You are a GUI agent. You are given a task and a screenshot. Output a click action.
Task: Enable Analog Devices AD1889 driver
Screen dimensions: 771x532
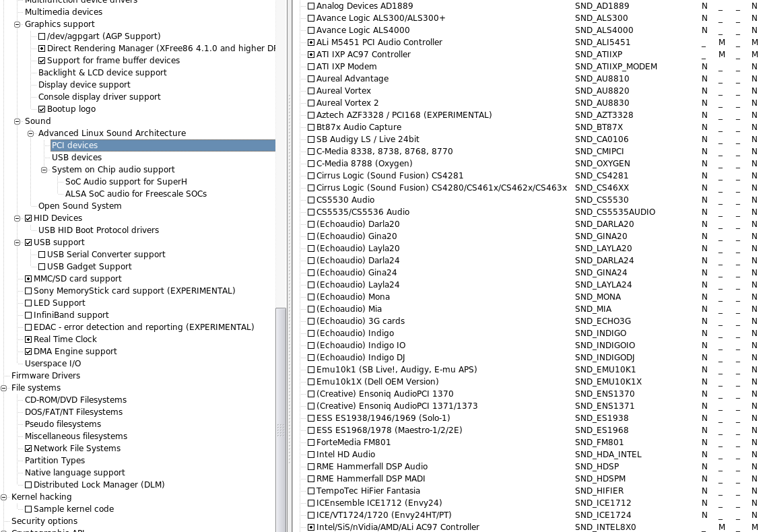(311, 6)
